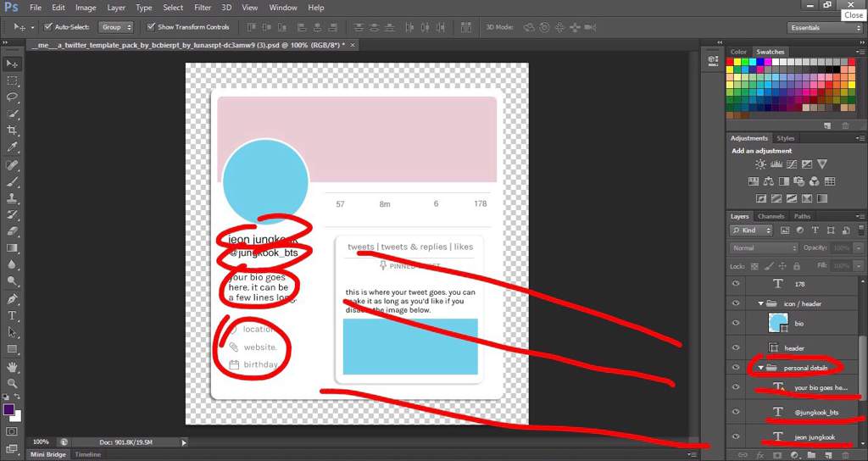Click the layer style fx icon
Viewport: 868px width, 461px height.
tap(760, 454)
